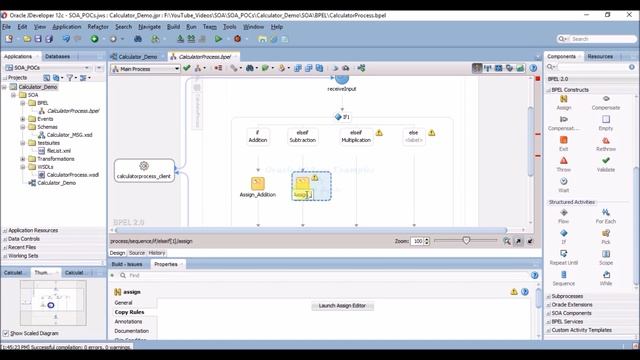This screenshot has height=360, width=640.
Task: Toggle Show Scaled Diagram checkbox
Action: point(6,333)
